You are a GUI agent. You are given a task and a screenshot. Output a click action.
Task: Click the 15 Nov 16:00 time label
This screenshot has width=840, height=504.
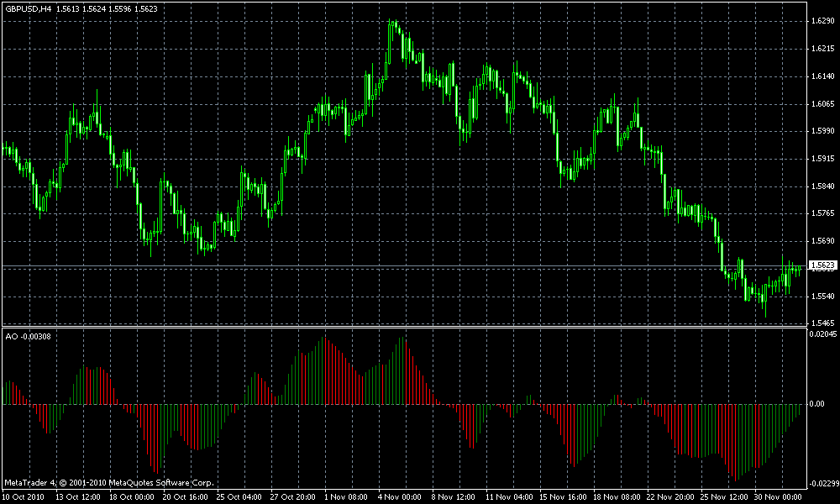click(561, 497)
